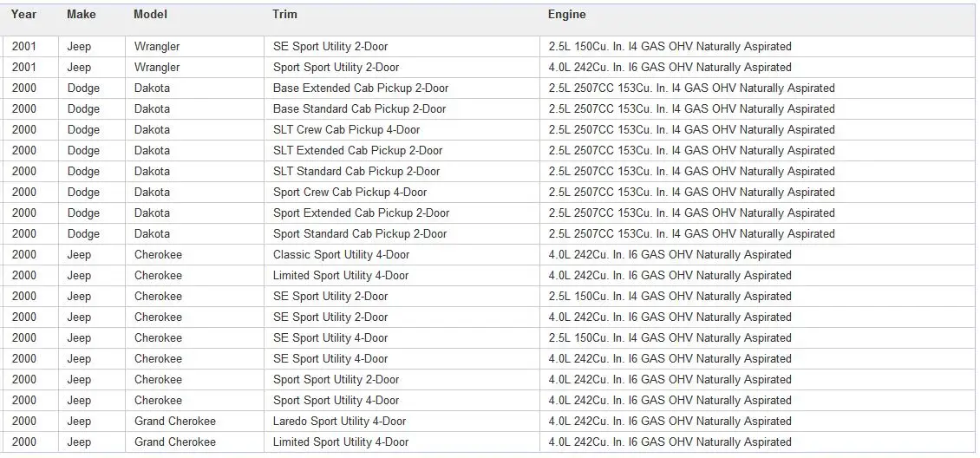Click Sport Extended Cab Pickup 2-Door cell
Viewport: 980px width, 458px height.
361,213
